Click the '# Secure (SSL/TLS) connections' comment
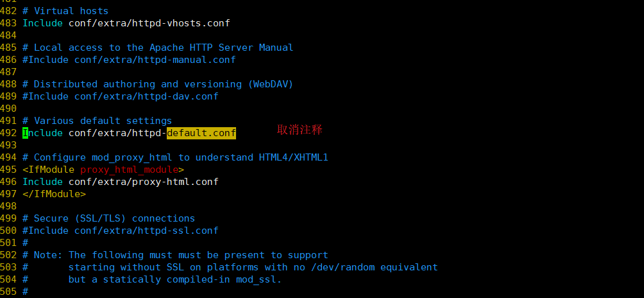The image size is (644, 298). point(109,218)
